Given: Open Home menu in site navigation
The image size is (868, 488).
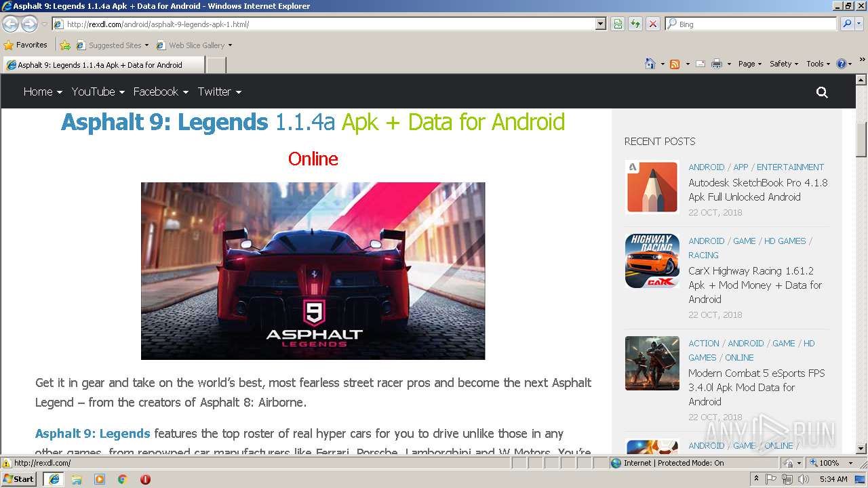Looking at the screenshot, I should tap(43, 91).
